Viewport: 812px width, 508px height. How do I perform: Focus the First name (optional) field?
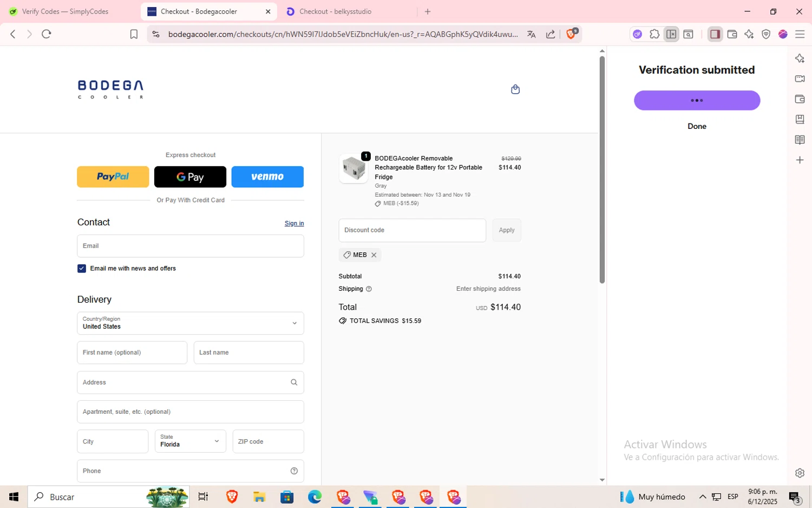coord(132,353)
